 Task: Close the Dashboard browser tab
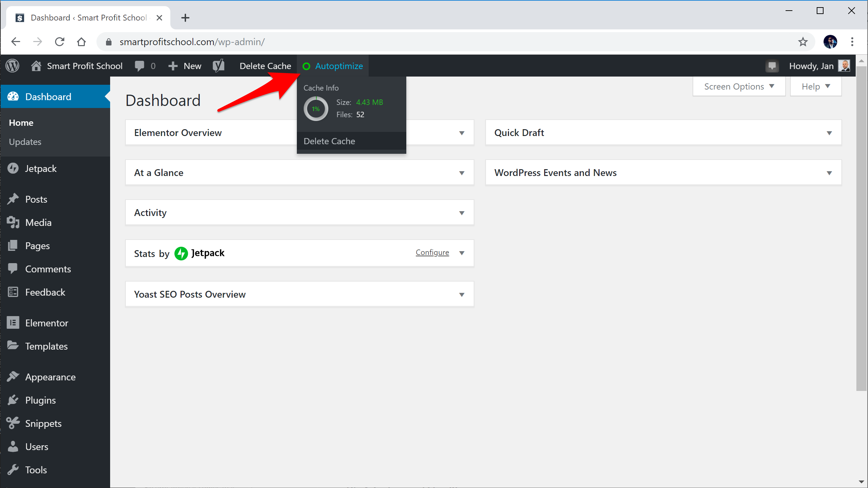(x=159, y=18)
